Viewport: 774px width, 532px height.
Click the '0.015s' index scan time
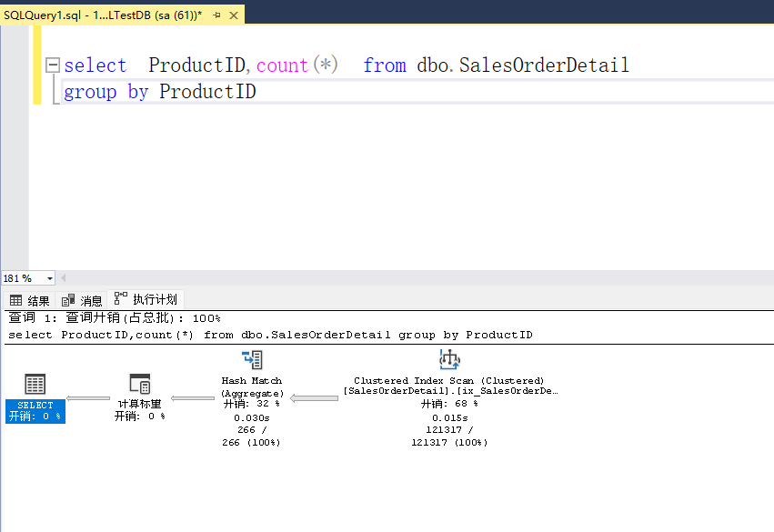[449, 418]
